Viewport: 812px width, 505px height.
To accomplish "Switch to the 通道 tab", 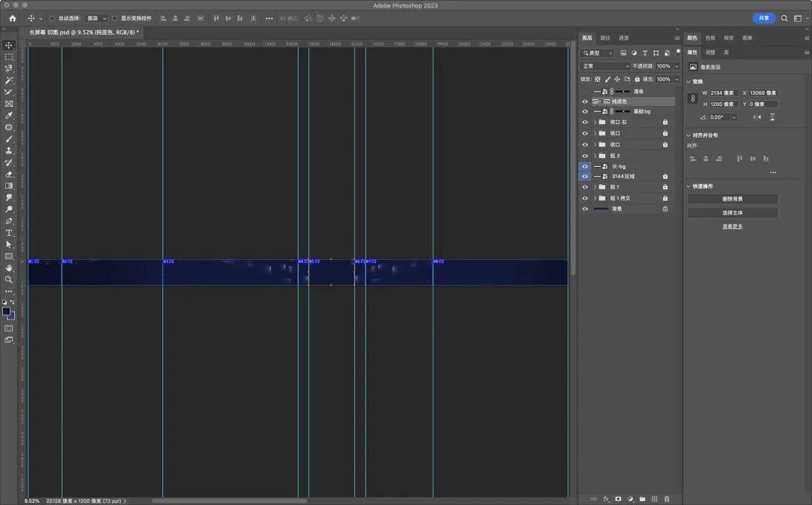I will [623, 38].
